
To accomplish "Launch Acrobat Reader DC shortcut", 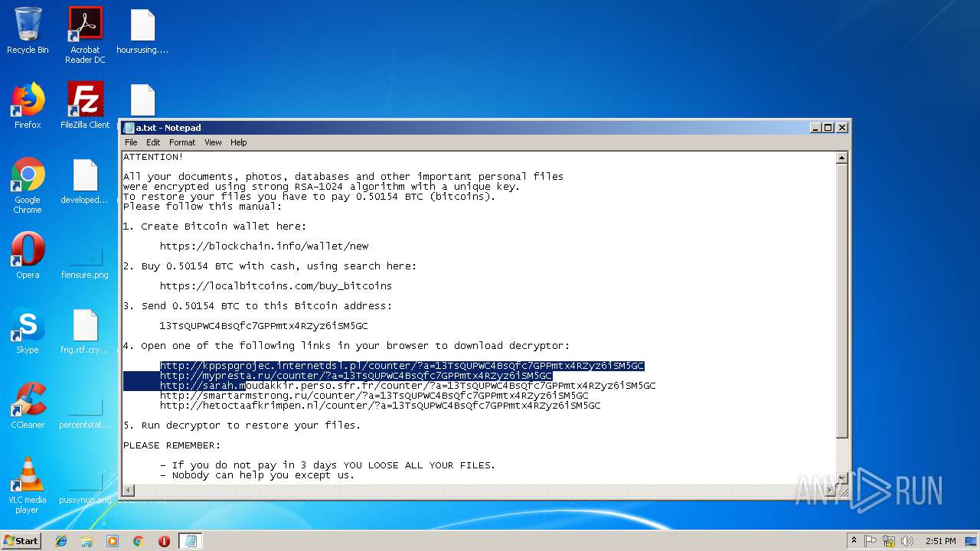I will tap(85, 35).
